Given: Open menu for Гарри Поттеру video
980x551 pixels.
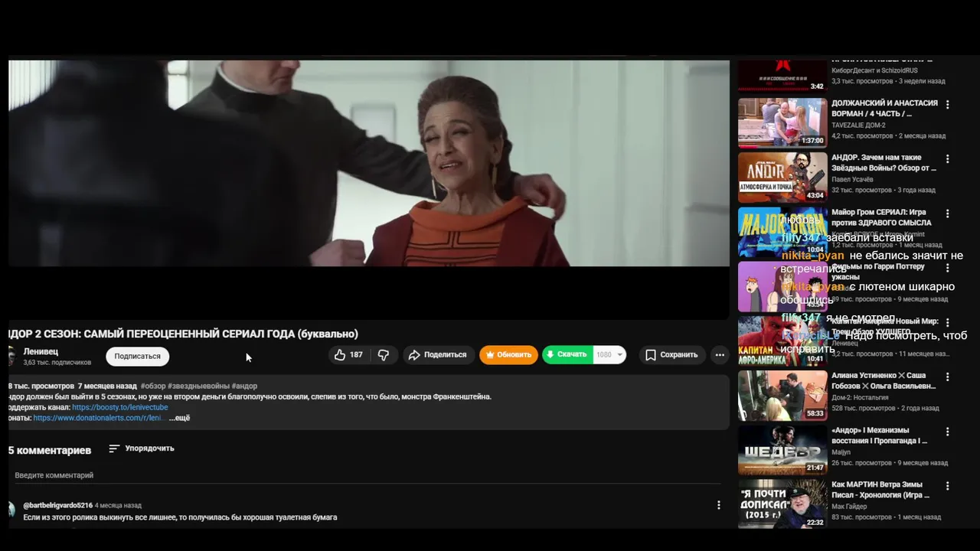Looking at the screenshot, I should pyautogui.click(x=947, y=269).
